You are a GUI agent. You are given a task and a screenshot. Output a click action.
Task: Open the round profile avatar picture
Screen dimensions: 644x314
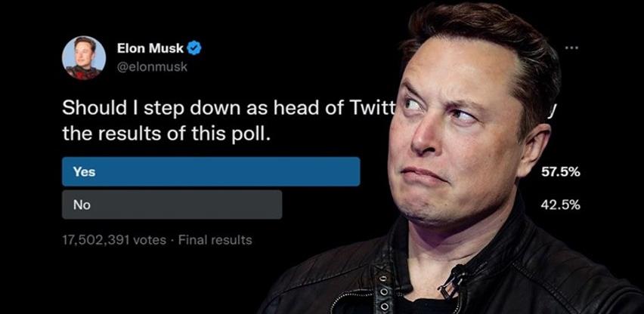(84, 57)
